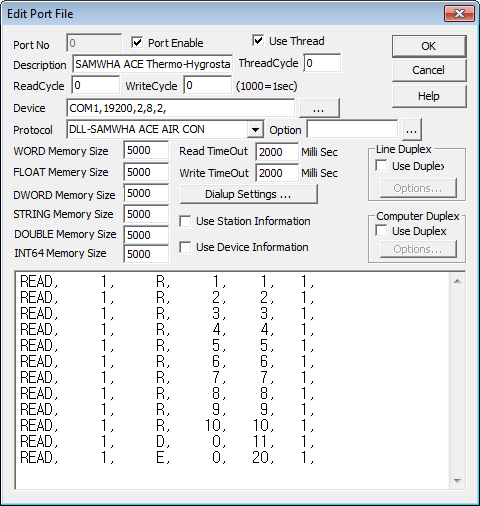This screenshot has height=506, width=480.
Task: Click the WORD Memory Size field
Action: click(x=146, y=150)
